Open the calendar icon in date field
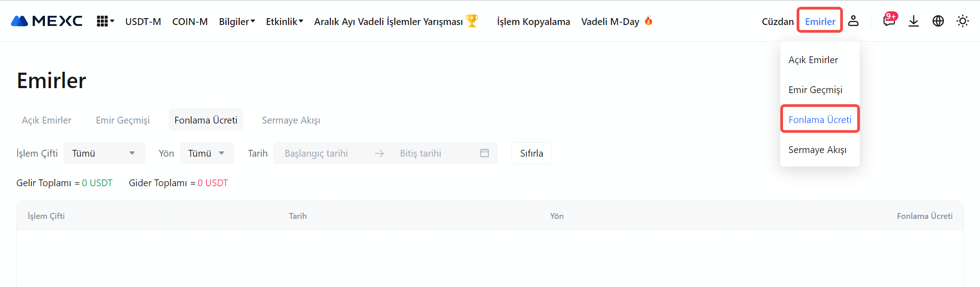980x287 pixels. click(484, 153)
